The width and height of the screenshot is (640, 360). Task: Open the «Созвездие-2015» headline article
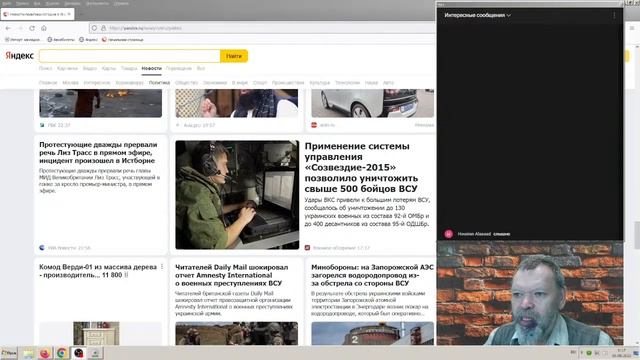point(361,167)
